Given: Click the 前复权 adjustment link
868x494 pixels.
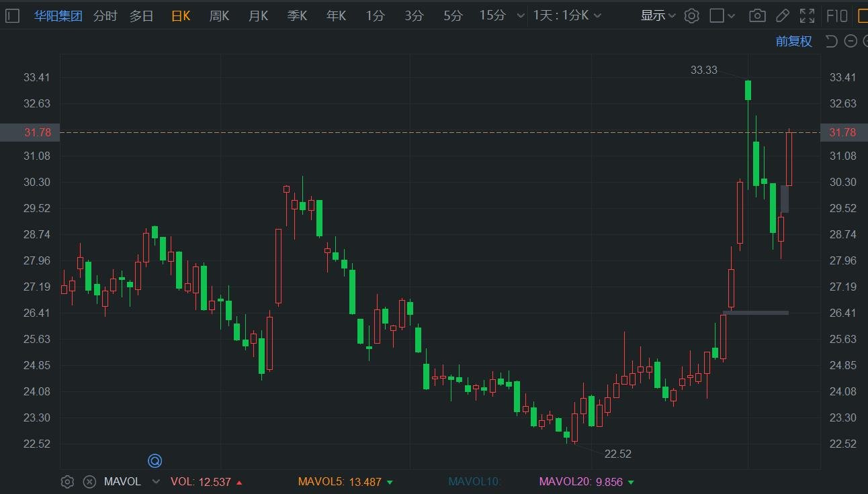Looking at the screenshot, I should [x=793, y=42].
